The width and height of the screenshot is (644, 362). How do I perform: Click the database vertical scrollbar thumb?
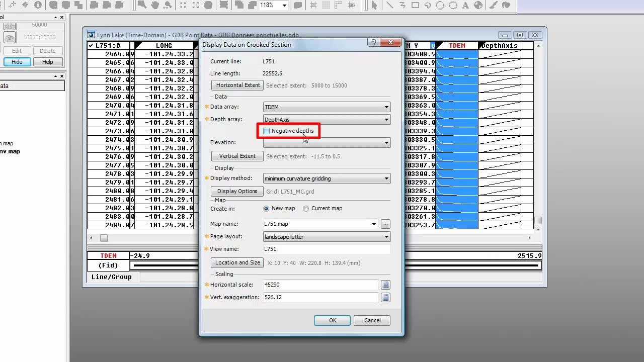click(x=538, y=221)
